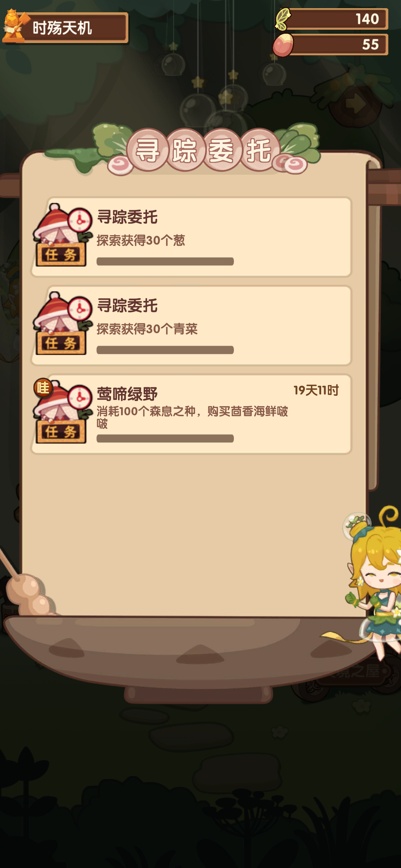Image resolution: width=401 pixels, height=868 pixels.
Task: Open the 探索获得30个葱 quest entry
Action: [x=191, y=237]
